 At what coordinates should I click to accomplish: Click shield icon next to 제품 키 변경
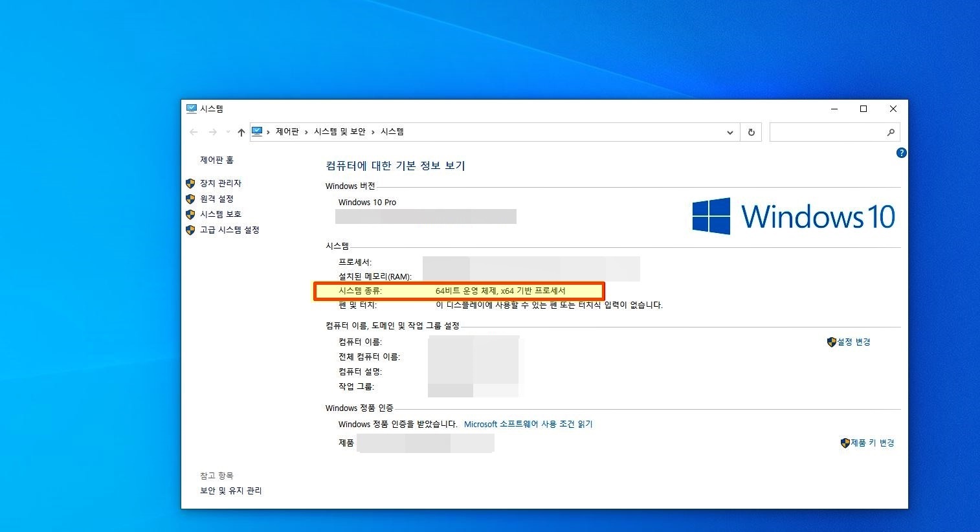point(845,443)
